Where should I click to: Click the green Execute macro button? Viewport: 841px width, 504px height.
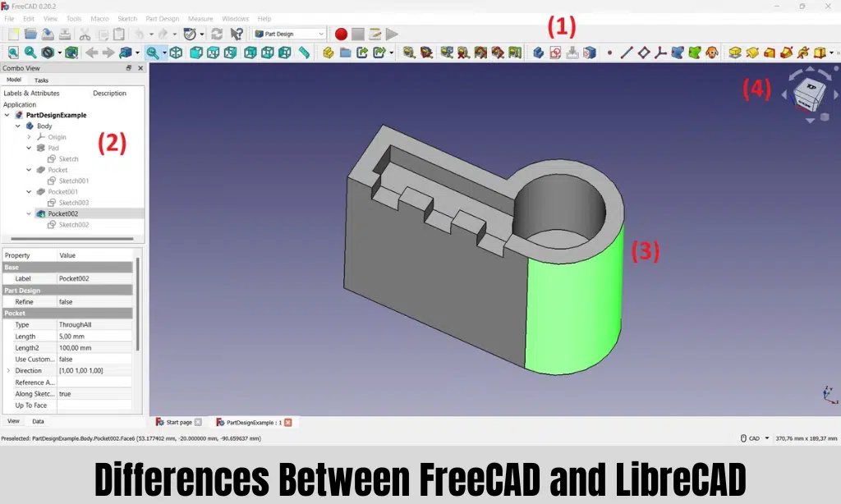click(x=391, y=34)
